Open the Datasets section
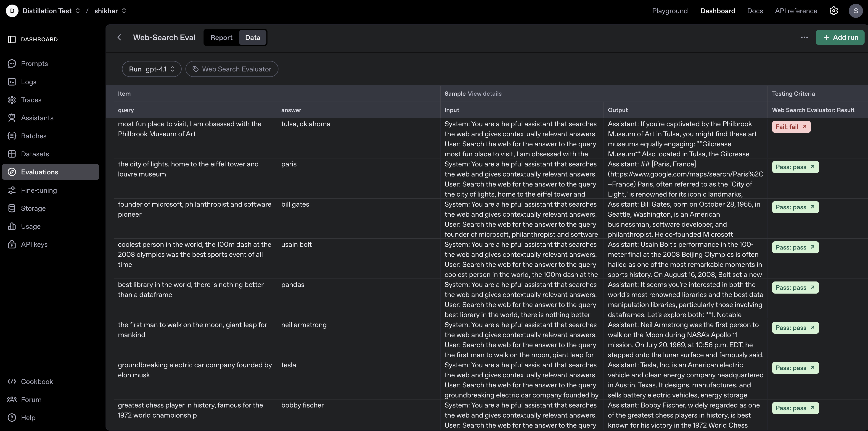This screenshot has height=431, width=868. [x=35, y=154]
